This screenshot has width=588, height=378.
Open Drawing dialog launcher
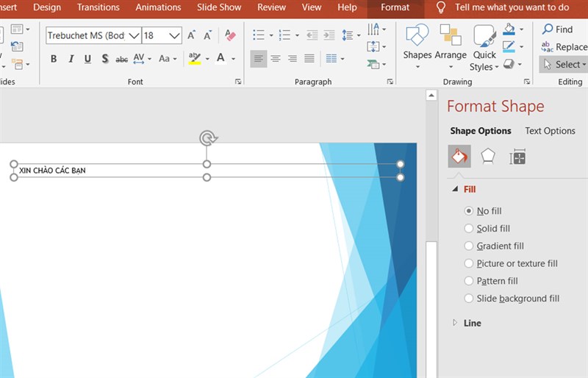pos(527,82)
